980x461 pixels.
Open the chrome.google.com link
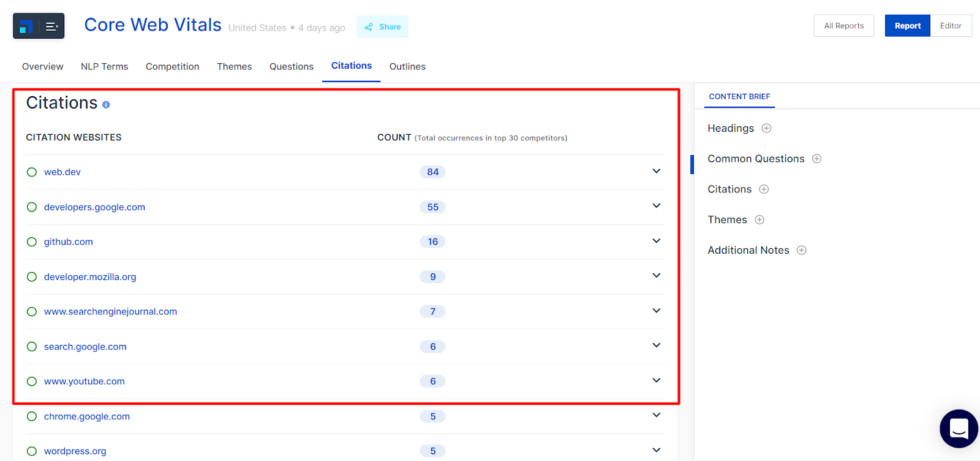87,416
